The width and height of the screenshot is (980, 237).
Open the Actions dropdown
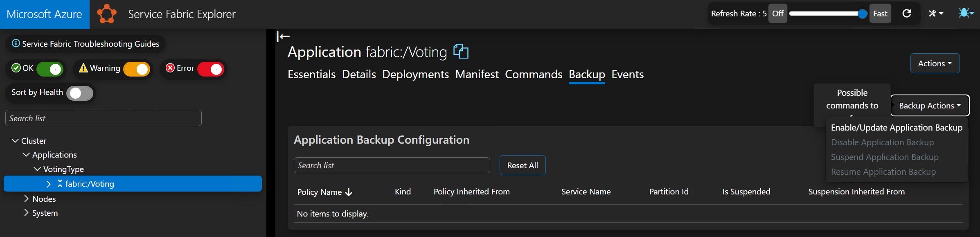pos(935,63)
